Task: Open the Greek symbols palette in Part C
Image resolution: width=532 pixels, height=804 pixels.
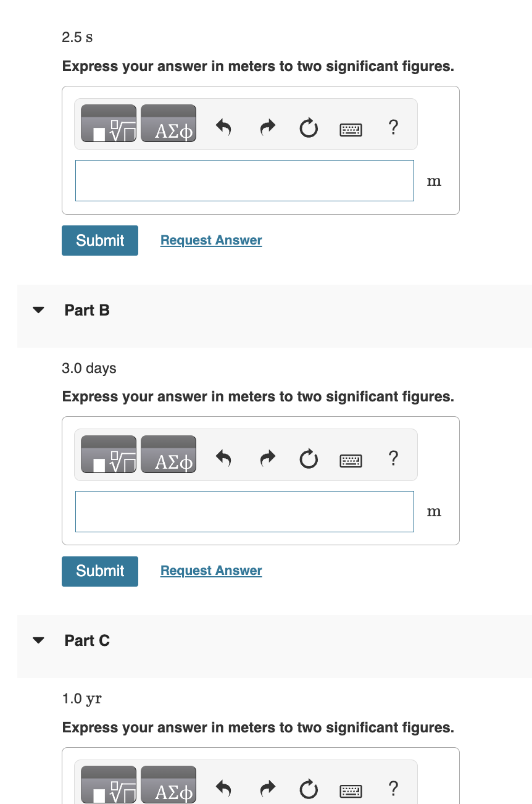Action: coord(168,786)
